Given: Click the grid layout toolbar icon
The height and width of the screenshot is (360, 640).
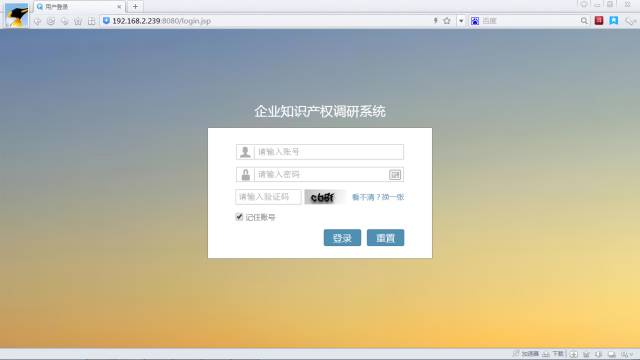Looking at the screenshot, I should (x=91, y=21).
